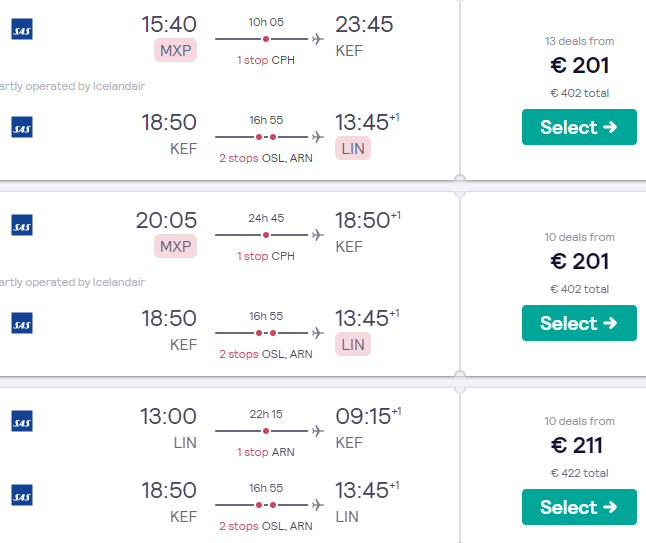The height and width of the screenshot is (543, 646).
Task: Click the MXP badge under the 15:40 departure
Action: 176,50
